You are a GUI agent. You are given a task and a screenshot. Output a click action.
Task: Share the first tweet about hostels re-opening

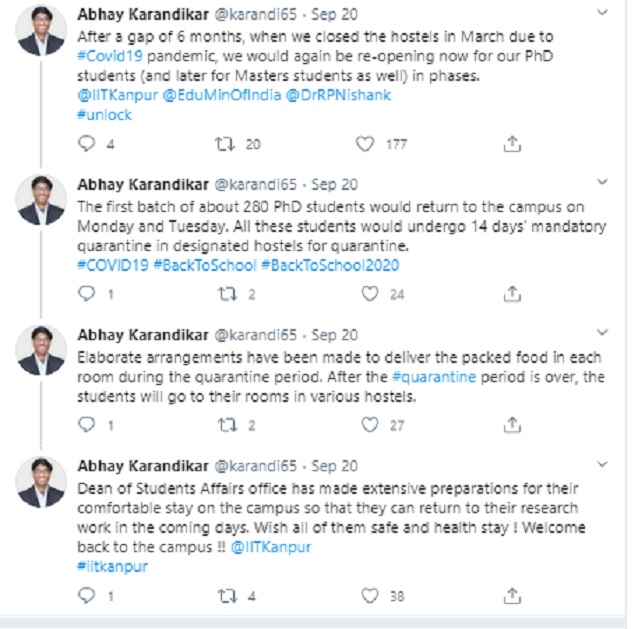512,144
